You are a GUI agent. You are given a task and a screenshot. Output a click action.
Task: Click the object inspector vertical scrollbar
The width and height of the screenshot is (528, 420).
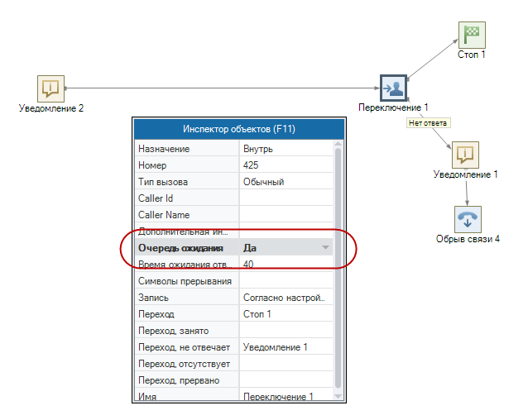(338, 265)
